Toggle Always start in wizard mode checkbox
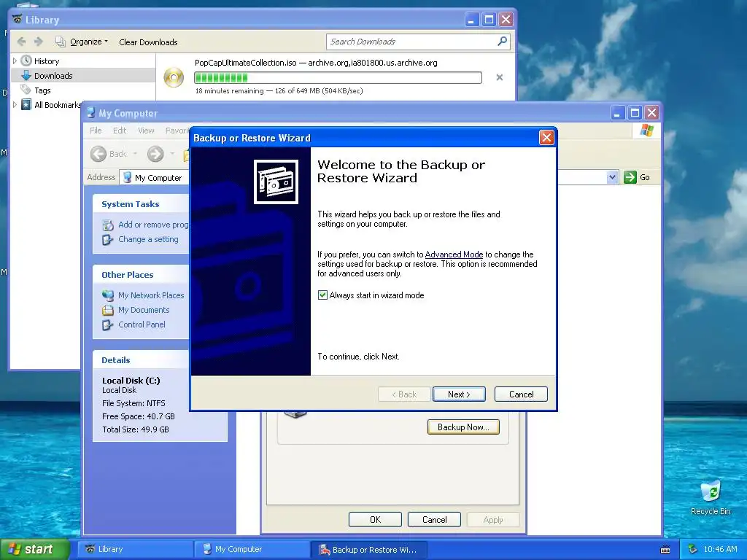747x560 pixels. pyautogui.click(x=322, y=295)
